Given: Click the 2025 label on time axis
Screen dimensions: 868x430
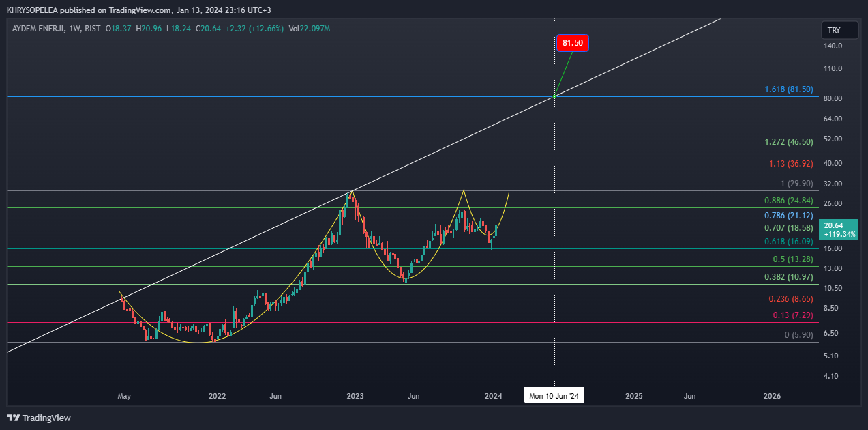Looking at the screenshot, I should click(x=634, y=396).
